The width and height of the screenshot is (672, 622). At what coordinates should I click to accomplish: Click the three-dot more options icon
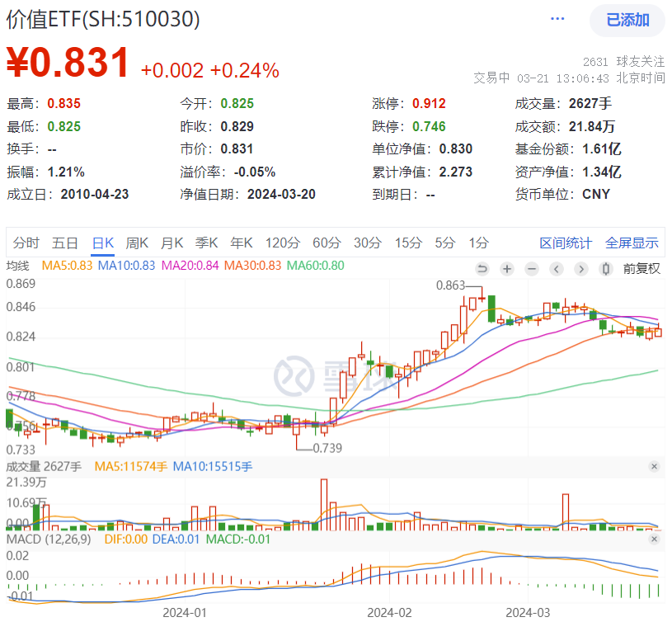click(x=557, y=18)
